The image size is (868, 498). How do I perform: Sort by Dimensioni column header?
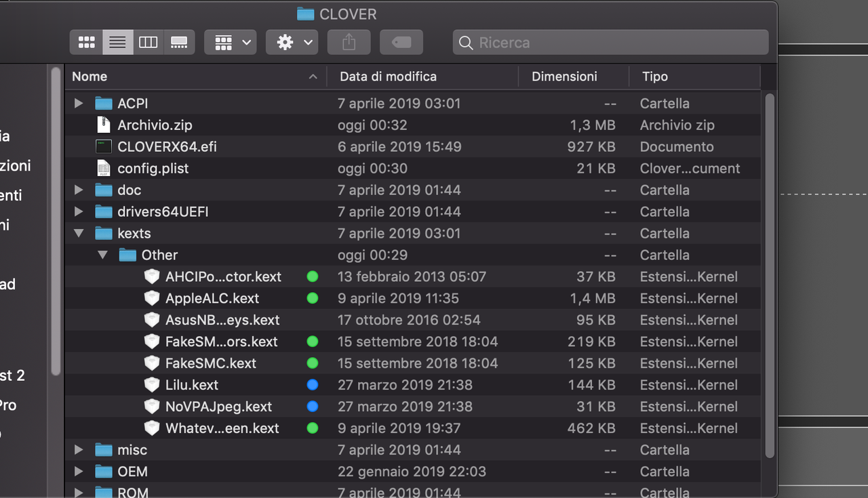point(574,77)
